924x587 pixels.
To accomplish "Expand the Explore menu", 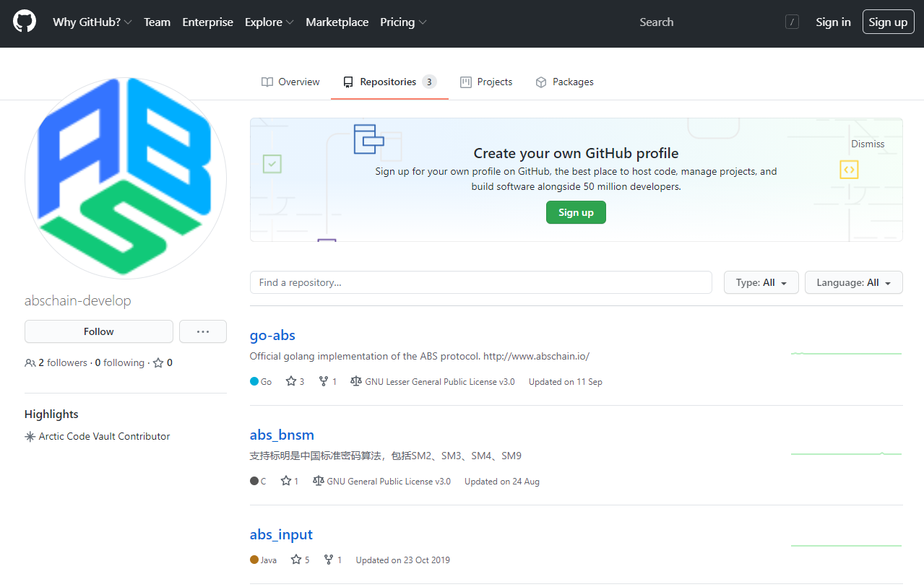I will pos(269,22).
